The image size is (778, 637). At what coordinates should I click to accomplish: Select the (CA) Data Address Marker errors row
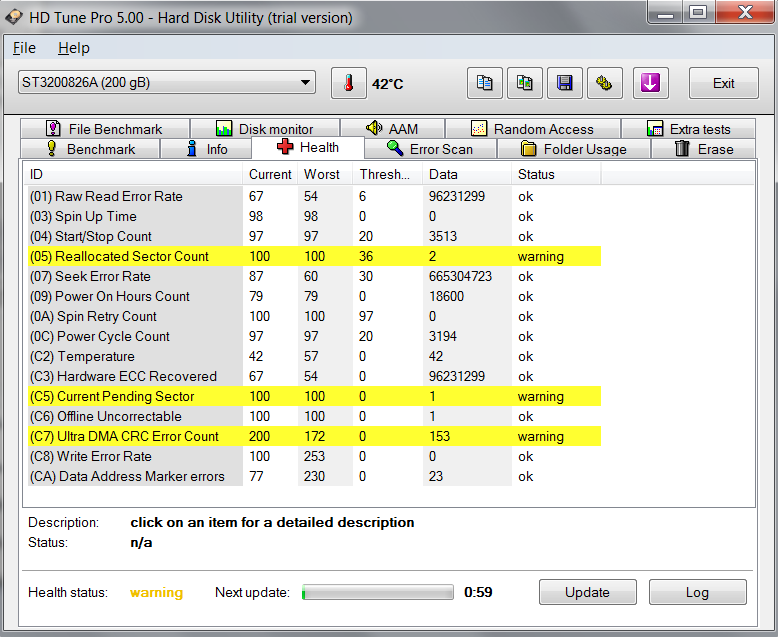point(314,476)
